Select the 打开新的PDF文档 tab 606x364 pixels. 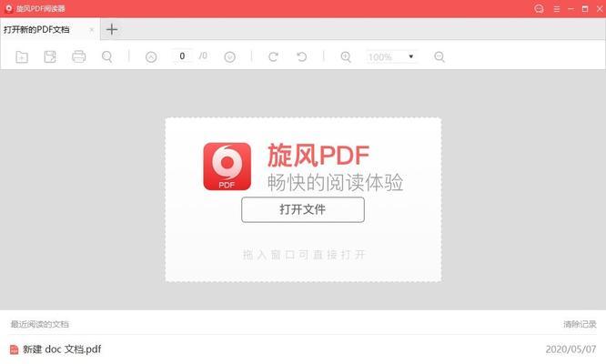click(x=50, y=29)
